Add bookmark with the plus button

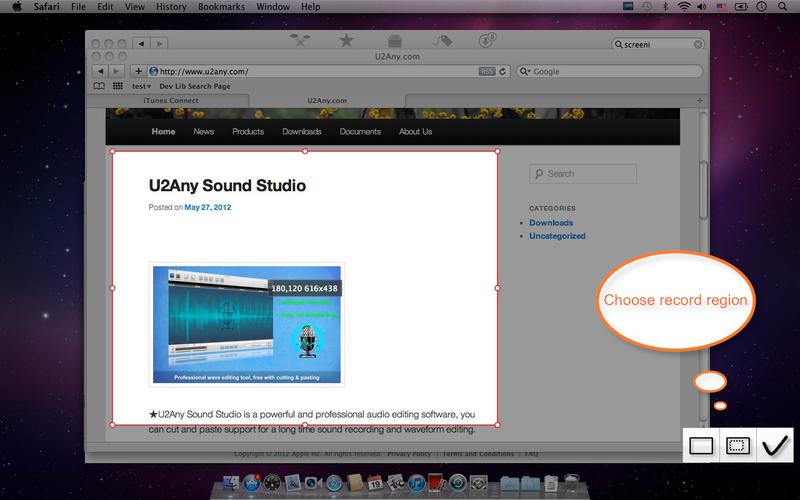[138, 71]
